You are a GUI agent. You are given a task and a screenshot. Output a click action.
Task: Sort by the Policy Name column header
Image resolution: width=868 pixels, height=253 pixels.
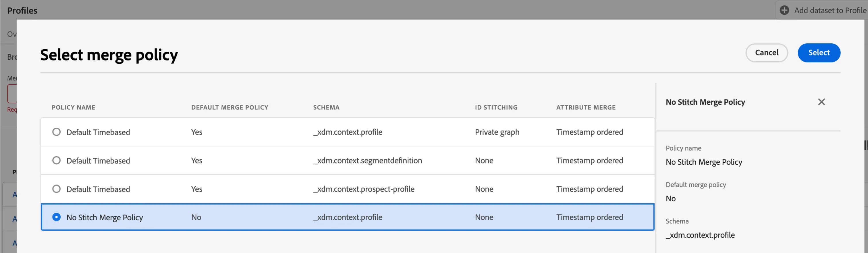coord(74,107)
